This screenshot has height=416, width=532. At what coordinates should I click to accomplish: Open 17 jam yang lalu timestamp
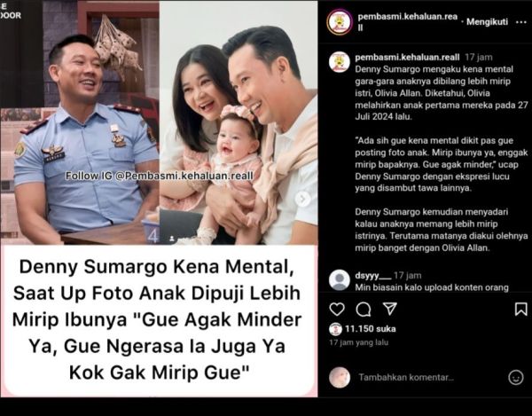(358, 342)
